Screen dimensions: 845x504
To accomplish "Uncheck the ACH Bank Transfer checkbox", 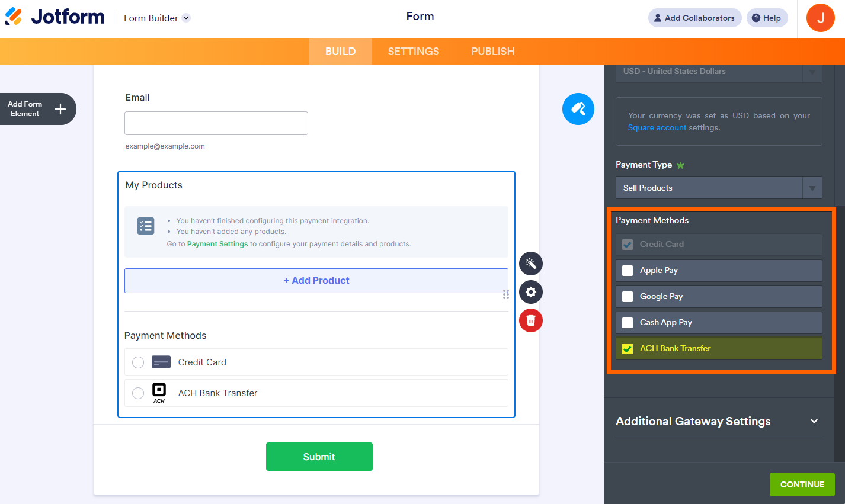I will coord(628,349).
